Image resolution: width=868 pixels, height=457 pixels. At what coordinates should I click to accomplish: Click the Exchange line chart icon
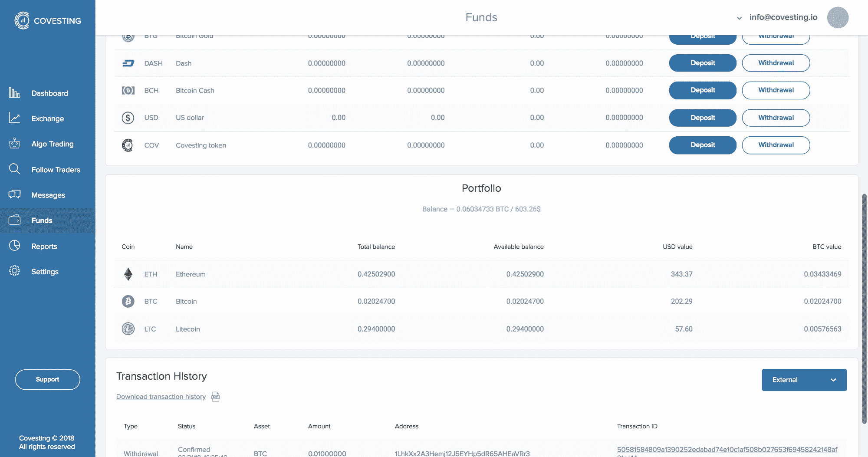[14, 118]
